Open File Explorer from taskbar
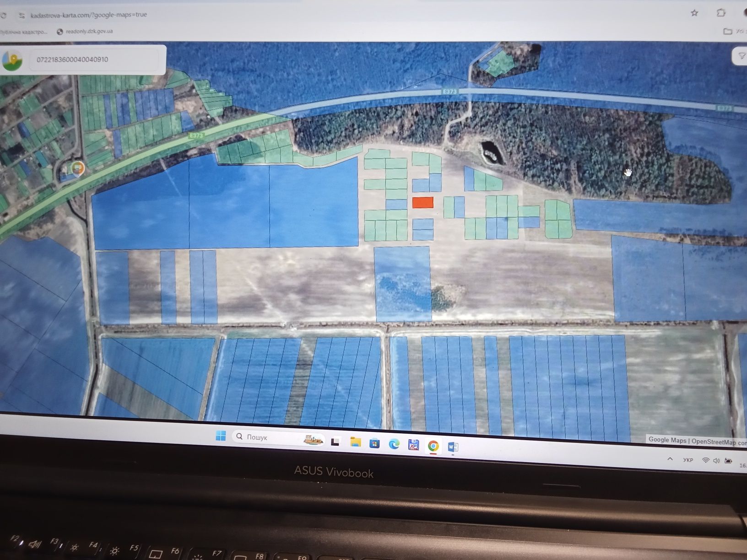 click(x=355, y=442)
